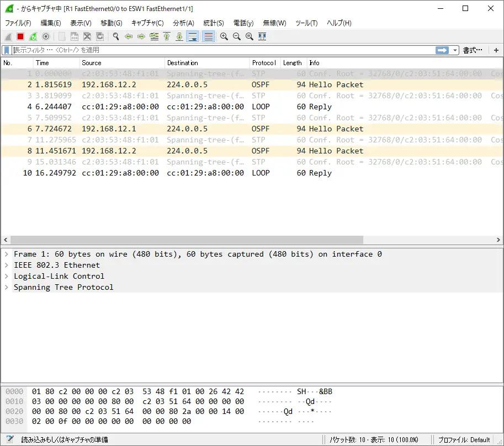Expand the Spanning Tree Protocol node

pos(7,287)
